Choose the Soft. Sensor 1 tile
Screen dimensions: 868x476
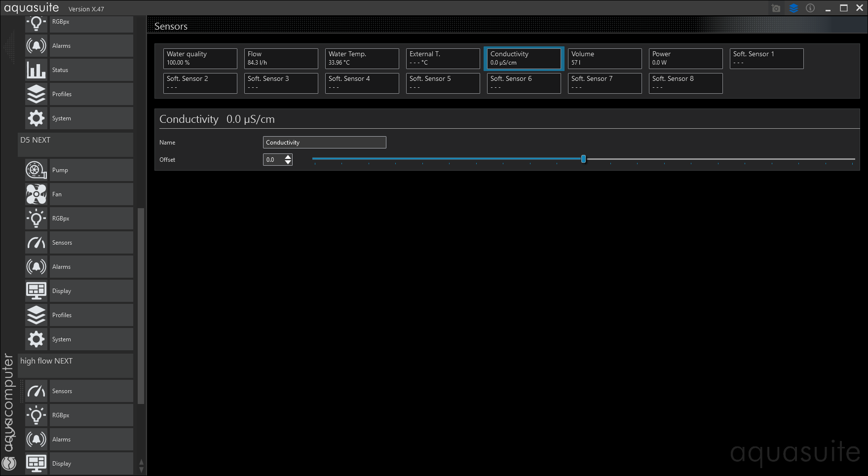coord(766,58)
